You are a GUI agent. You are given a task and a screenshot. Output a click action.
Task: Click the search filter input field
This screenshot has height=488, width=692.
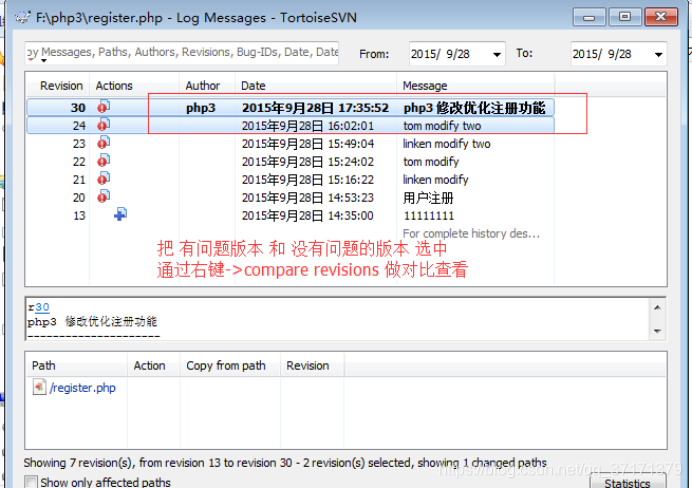(182, 53)
